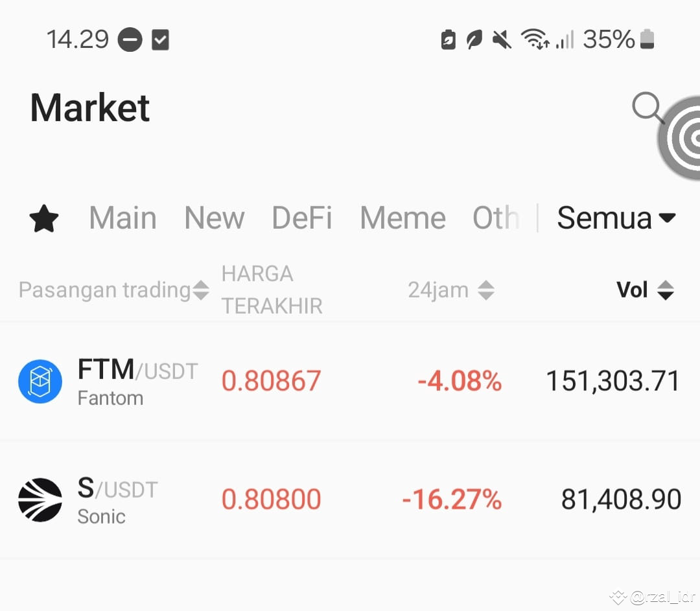Screen dimensions: 700x611
Task: Expand sort options on HARGA TERAKHIR column
Action: point(272,290)
